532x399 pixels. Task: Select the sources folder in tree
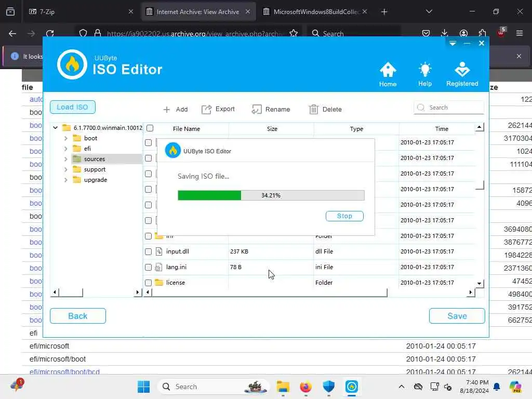pos(89,159)
